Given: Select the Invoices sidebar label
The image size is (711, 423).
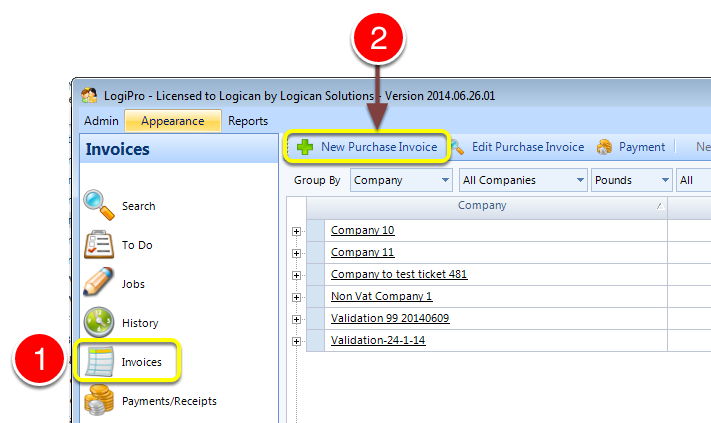Looking at the screenshot, I should (x=141, y=362).
